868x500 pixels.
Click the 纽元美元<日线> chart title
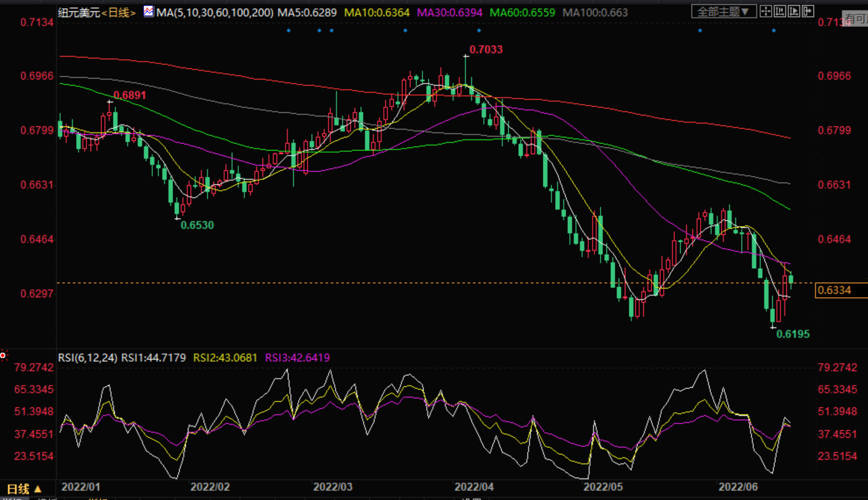tap(97, 12)
